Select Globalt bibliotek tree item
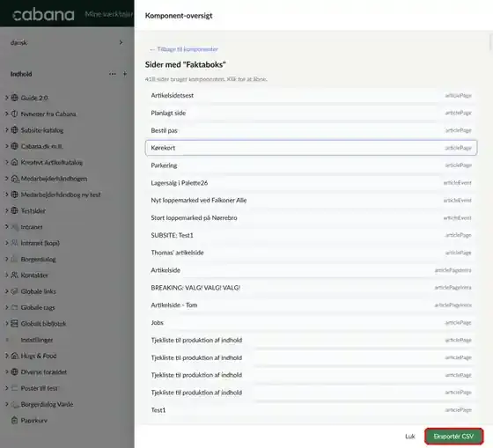Viewport: 493px width, 448px height. tap(43, 324)
